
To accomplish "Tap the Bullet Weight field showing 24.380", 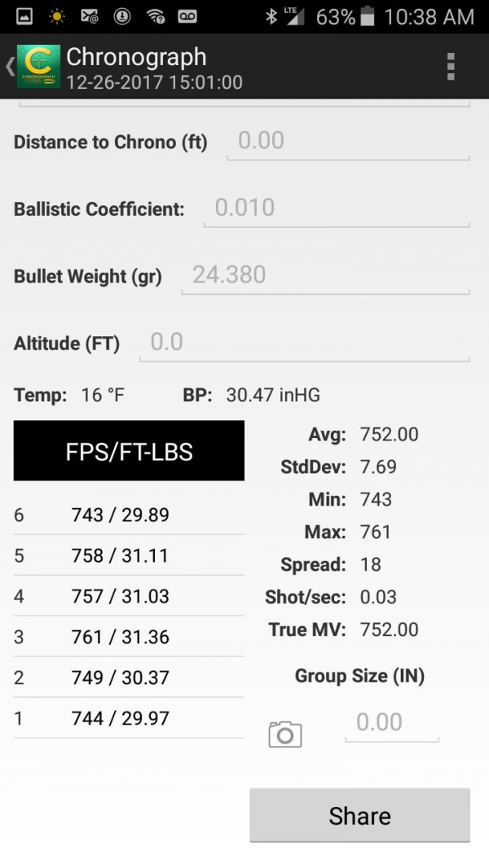I will tap(326, 276).
